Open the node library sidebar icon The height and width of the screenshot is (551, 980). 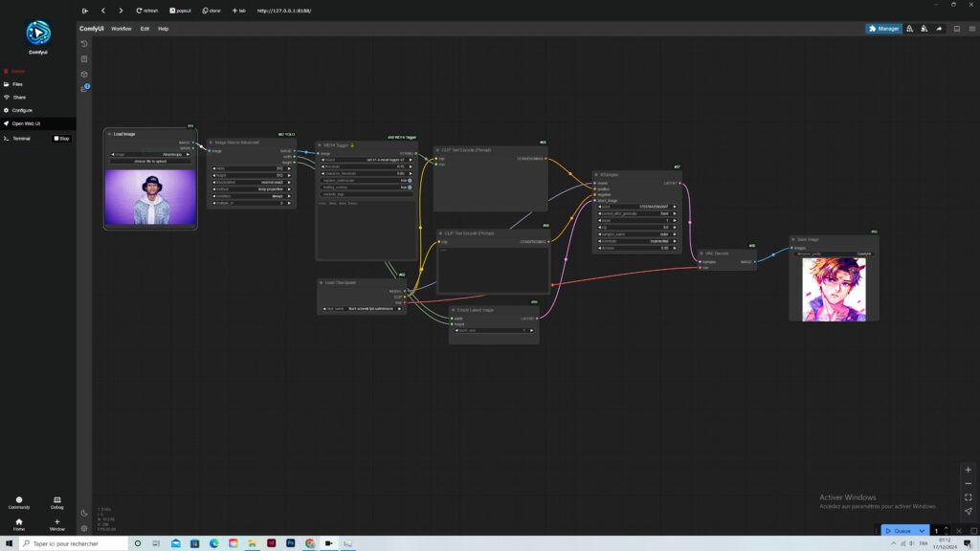coord(84,59)
